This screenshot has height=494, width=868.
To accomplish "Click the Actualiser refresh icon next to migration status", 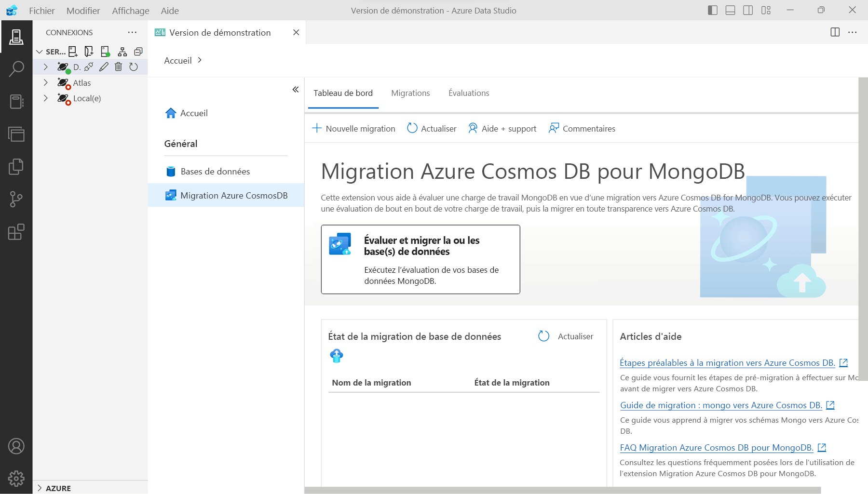I will (544, 336).
